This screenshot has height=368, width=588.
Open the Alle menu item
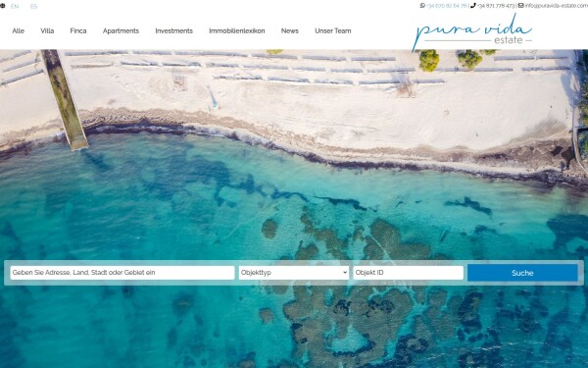[x=18, y=30]
